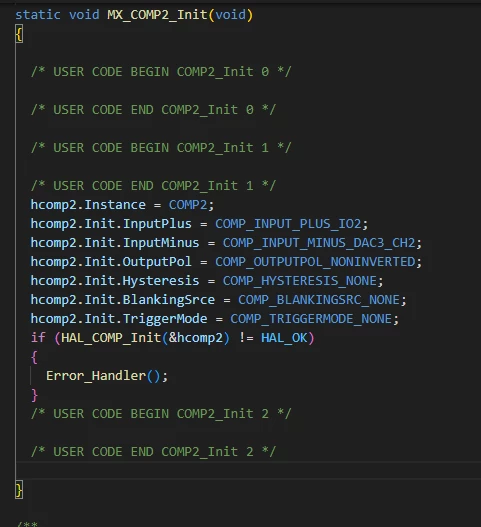The image size is (481, 527).
Task: Click the comment 'USER CODE BEGIN COMP2_Init 0'
Action: (161, 72)
